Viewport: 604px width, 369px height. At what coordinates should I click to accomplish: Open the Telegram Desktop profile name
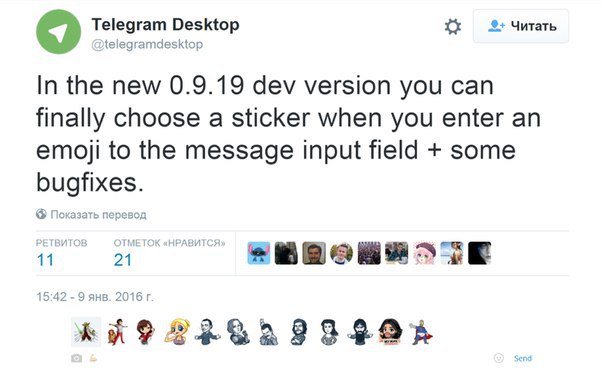point(165,25)
